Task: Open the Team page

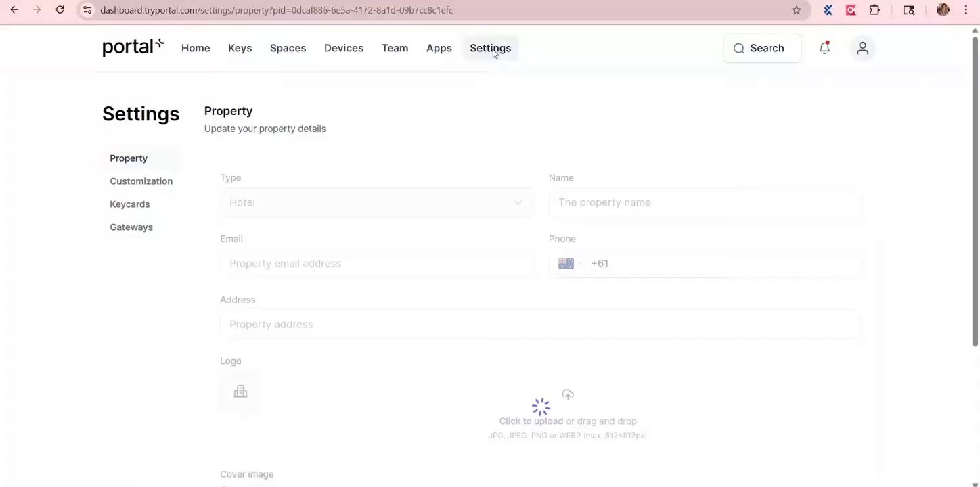Action: tap(395, 48)
